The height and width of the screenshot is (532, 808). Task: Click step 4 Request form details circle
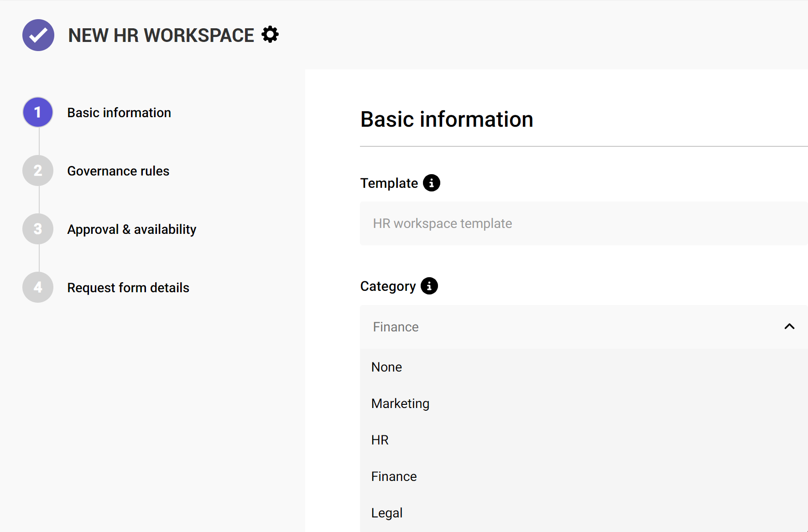point(37,287)
